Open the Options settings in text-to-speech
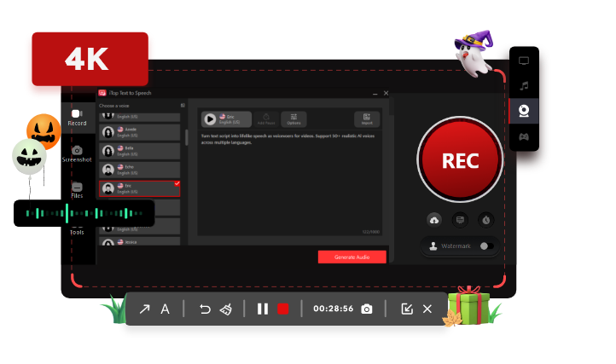The height and width of the screenshot is (364, 616). pyautogui.click(x=293, y=118)
